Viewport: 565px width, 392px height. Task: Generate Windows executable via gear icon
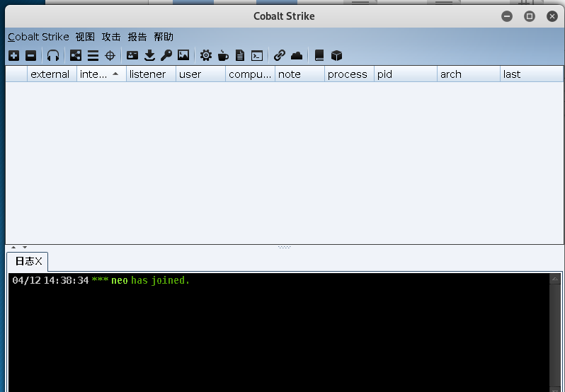pos(206,55)
